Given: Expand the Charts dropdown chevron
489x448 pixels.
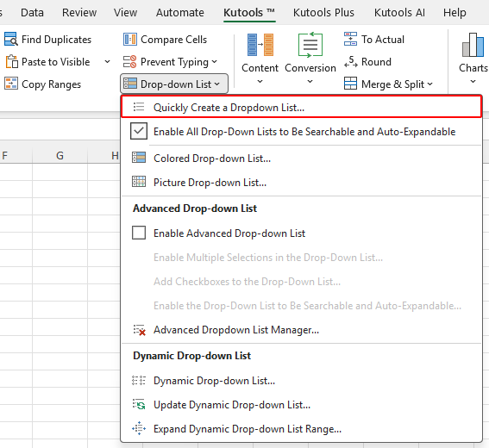Looking at the screenshot, I should point(473,82).
